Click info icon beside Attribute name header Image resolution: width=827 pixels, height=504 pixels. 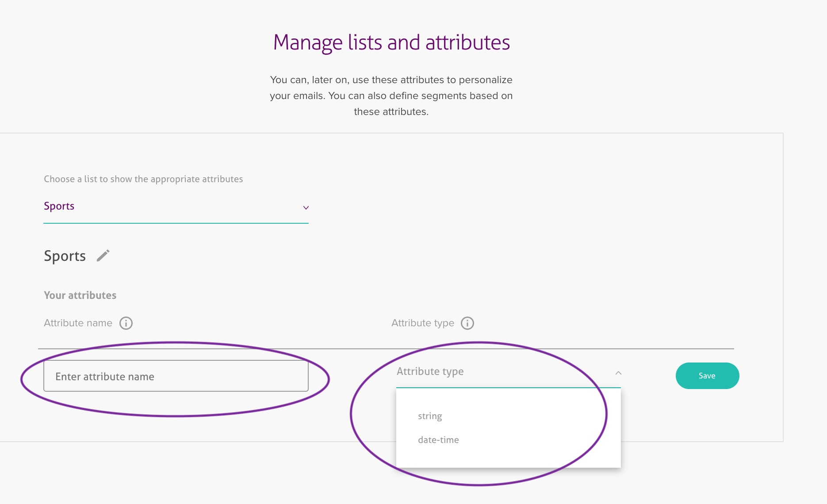(x=126, y=323)
